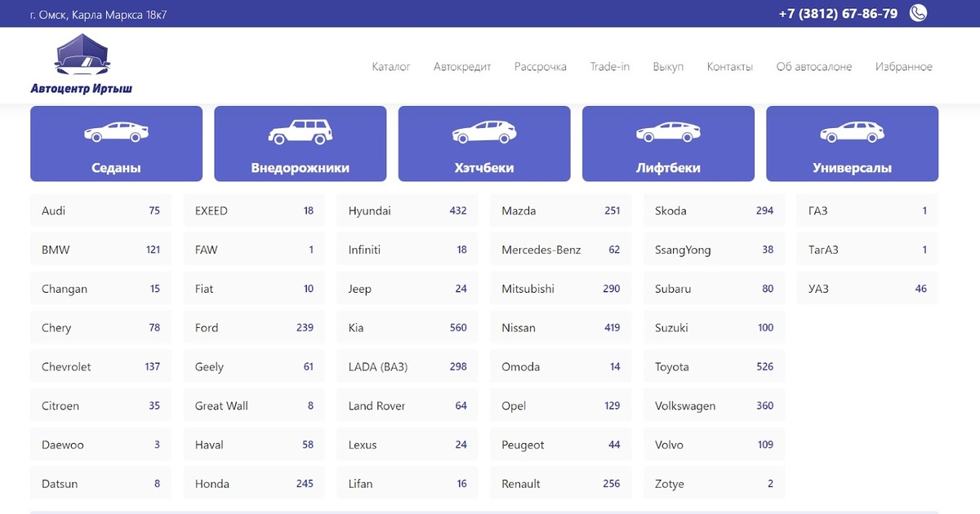This screenshot has height=514, width=980.
Task: Choose the Haval brand
Action: [254, 445]
